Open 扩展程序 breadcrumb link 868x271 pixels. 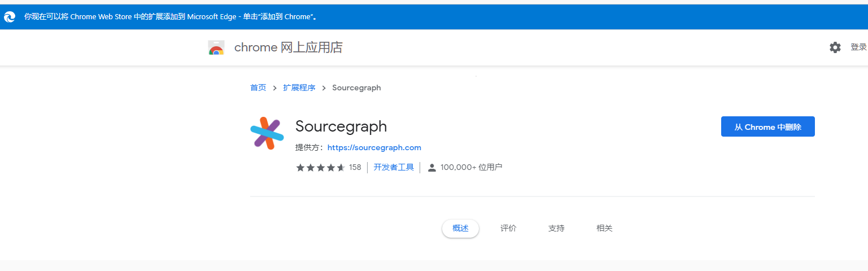coord(299,88)
